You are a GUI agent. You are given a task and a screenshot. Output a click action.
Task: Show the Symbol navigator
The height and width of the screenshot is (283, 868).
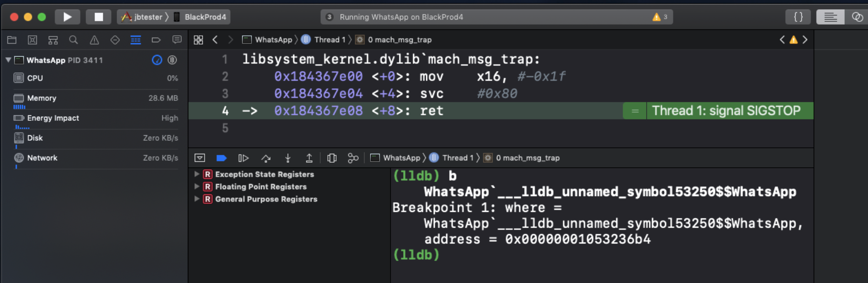[x=53, y=40]
